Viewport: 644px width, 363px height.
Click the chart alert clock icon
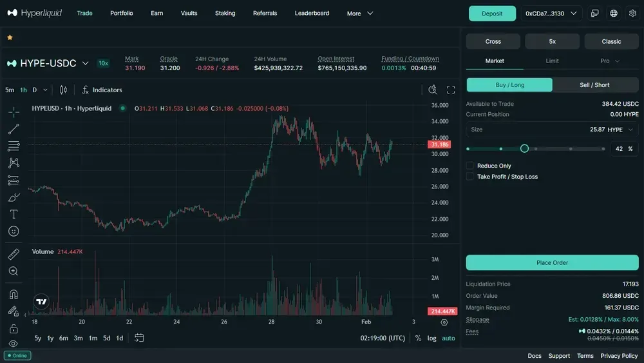(x=433, y=90)
